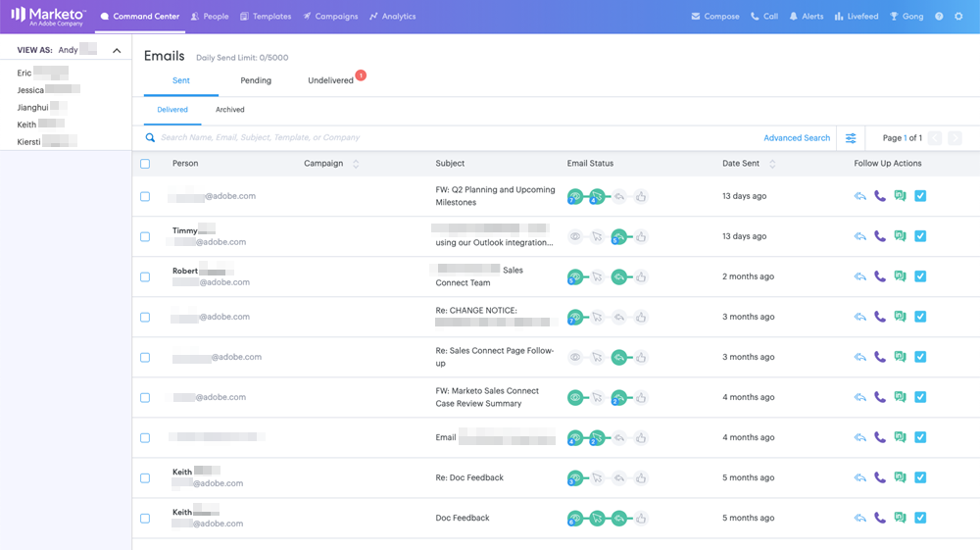Select checkbox for Case Review Summary row
The width and height of the screenshot is (980, 550).
(x=145, y=397)
